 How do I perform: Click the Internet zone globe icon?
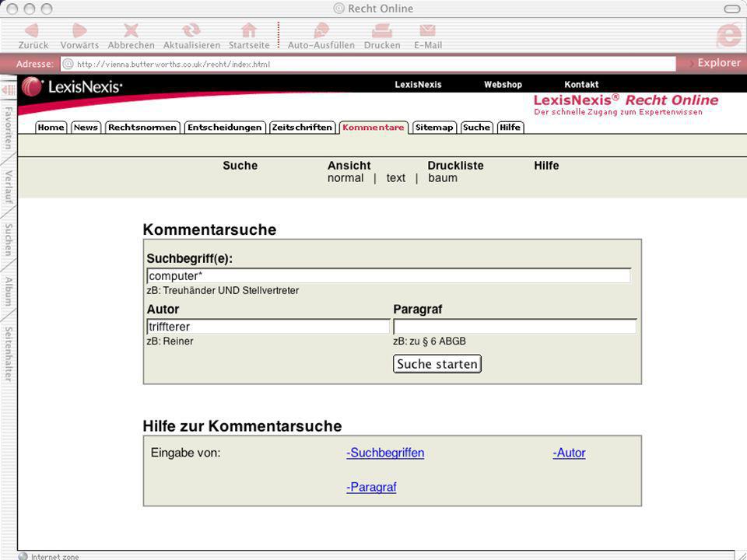23,555
